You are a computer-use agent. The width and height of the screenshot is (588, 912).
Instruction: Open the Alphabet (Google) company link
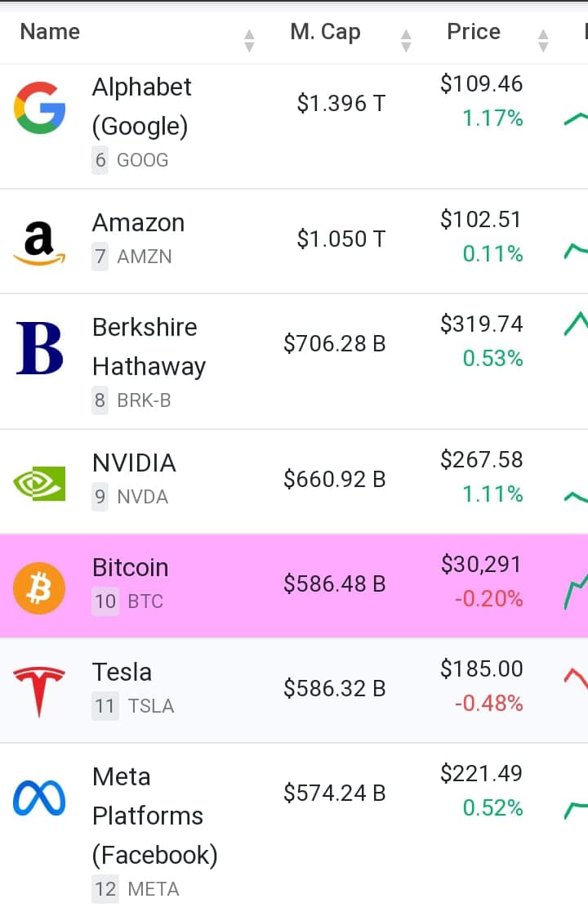[142, 106]
